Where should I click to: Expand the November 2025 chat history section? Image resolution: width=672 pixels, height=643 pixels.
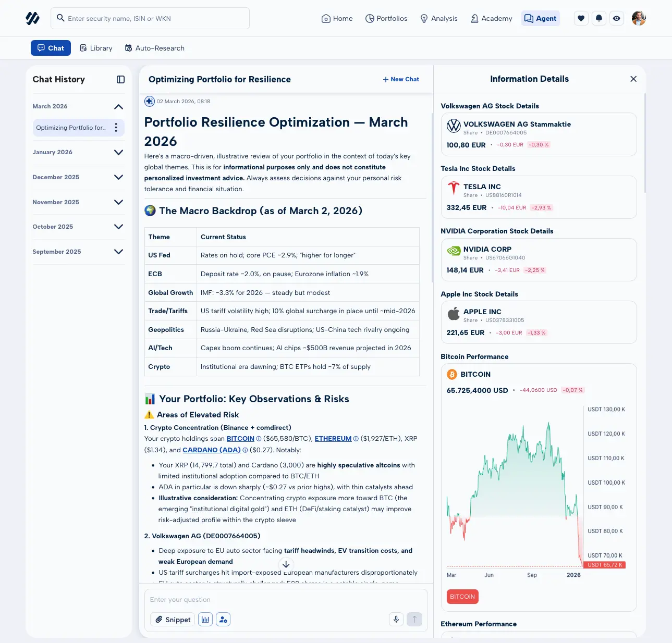coord(118,202)
